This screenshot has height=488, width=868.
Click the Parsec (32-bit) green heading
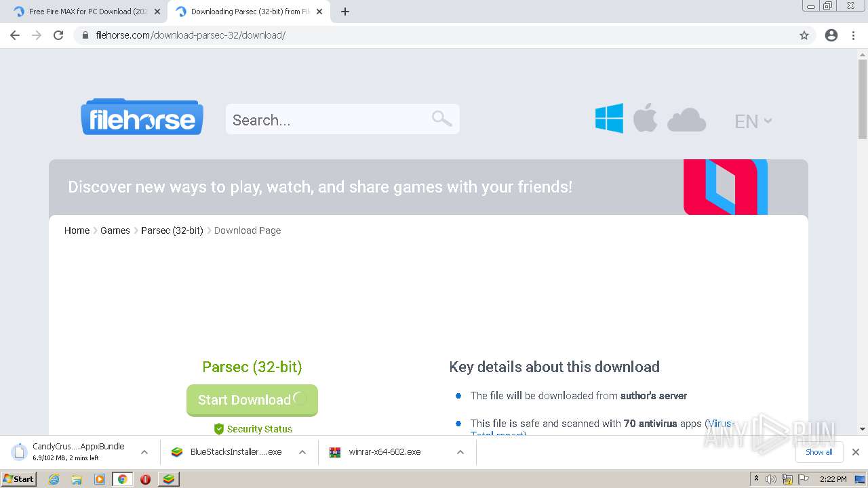click(252, 367)
